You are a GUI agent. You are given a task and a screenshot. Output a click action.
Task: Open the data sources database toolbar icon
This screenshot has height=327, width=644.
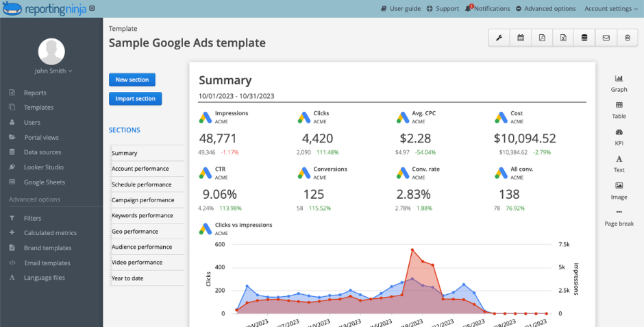point(584,38)
